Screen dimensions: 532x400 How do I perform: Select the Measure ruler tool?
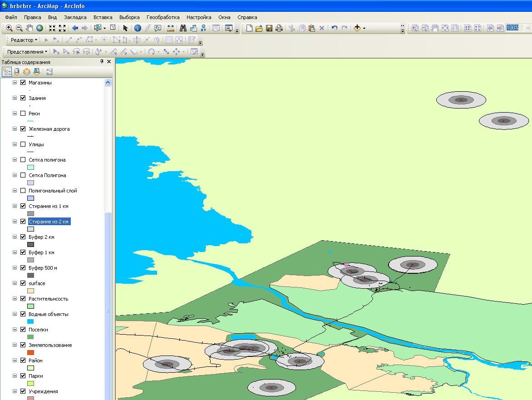pyautogui.click(x=171, y=28)
